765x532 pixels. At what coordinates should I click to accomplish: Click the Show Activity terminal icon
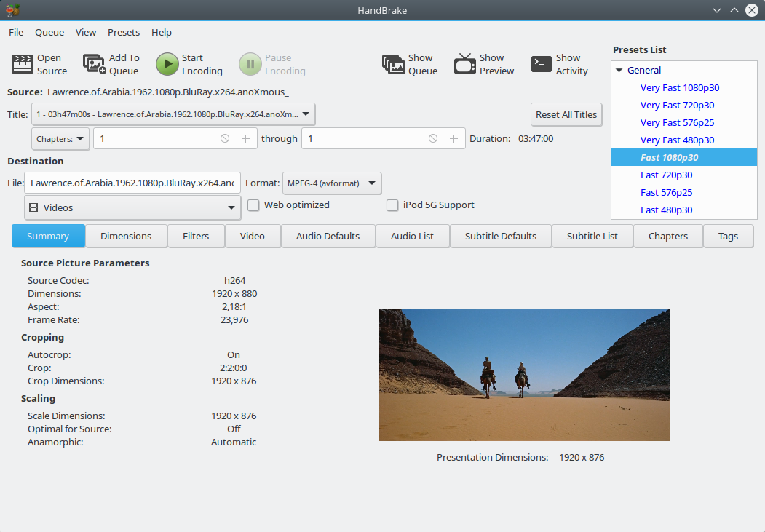[541, 64]
